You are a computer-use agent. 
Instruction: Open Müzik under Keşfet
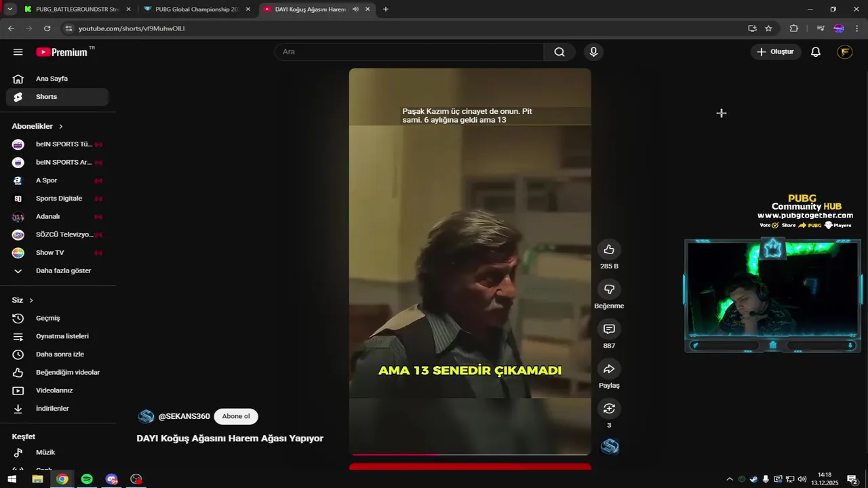(x=57, y=452)
